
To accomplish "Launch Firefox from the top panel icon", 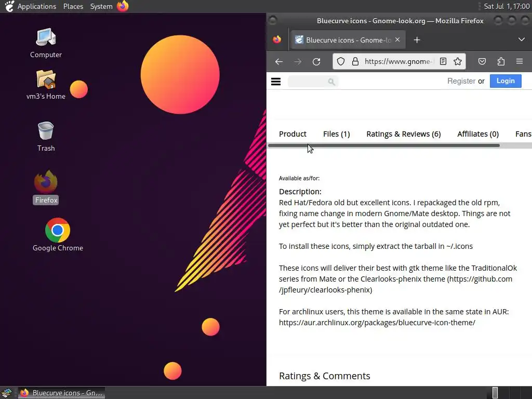I will click(x=123, y=6).
